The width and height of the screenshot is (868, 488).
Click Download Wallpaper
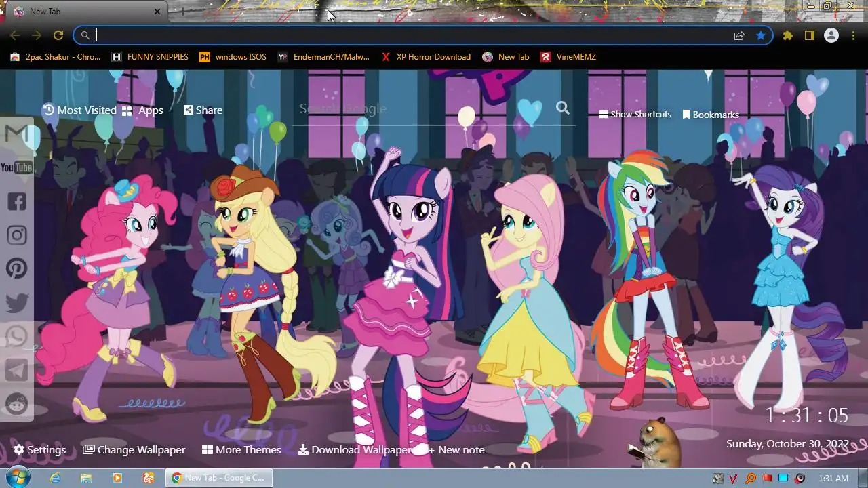point(354,450)
